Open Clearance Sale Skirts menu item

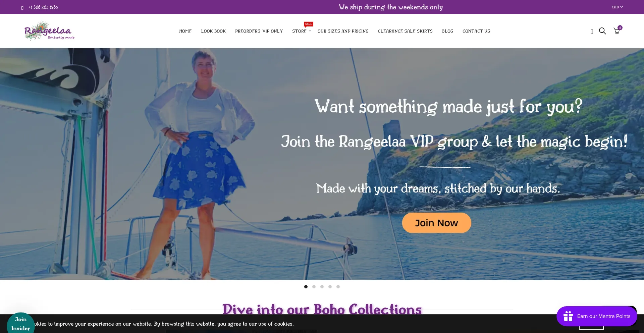click(x=405, y=31)
